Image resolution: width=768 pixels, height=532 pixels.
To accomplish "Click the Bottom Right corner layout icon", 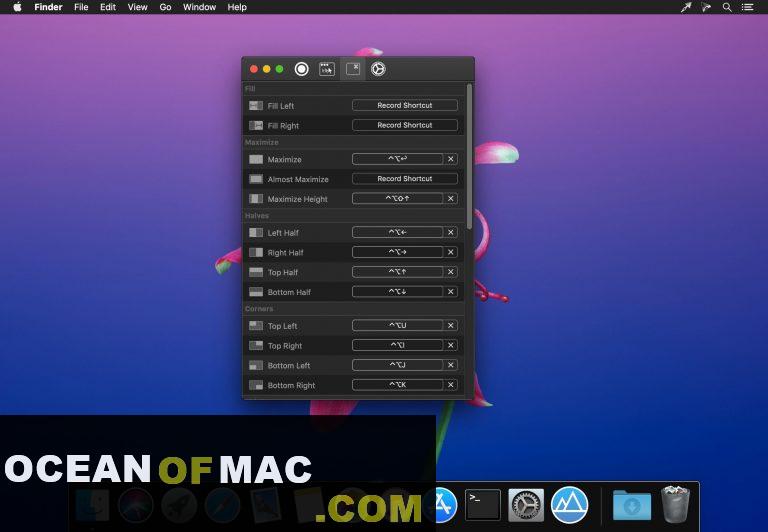I will coord(256,385).
